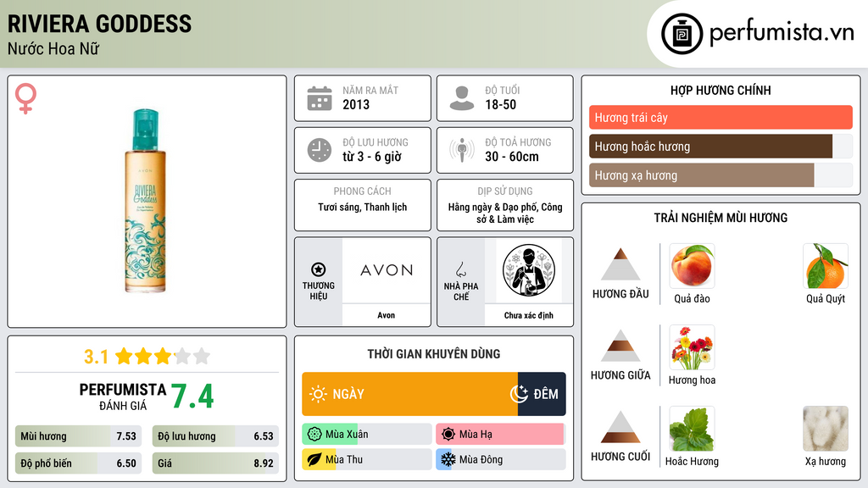Click the 3.1 user rating number
Screen dimensions: 868x488
click(x=96, y=357)
